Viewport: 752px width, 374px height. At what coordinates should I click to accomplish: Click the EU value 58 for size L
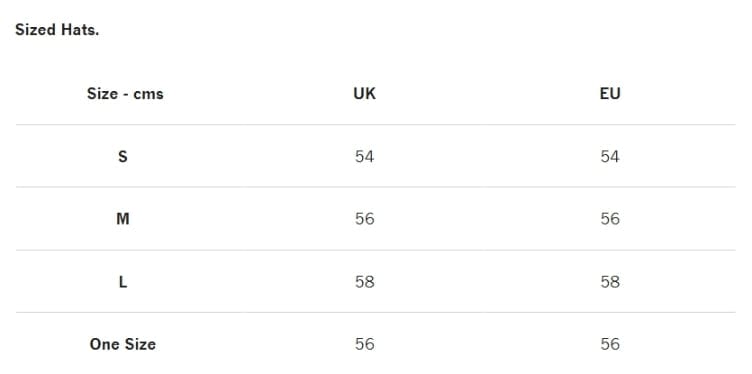pos(610,282)
